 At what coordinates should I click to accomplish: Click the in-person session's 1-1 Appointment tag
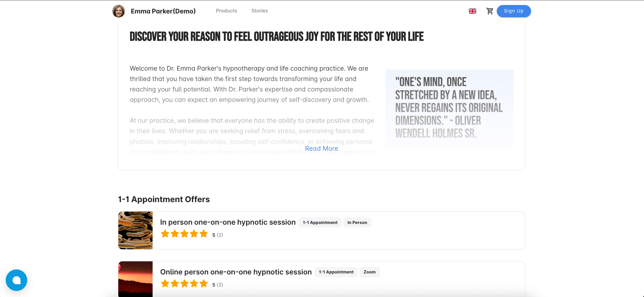320,223
